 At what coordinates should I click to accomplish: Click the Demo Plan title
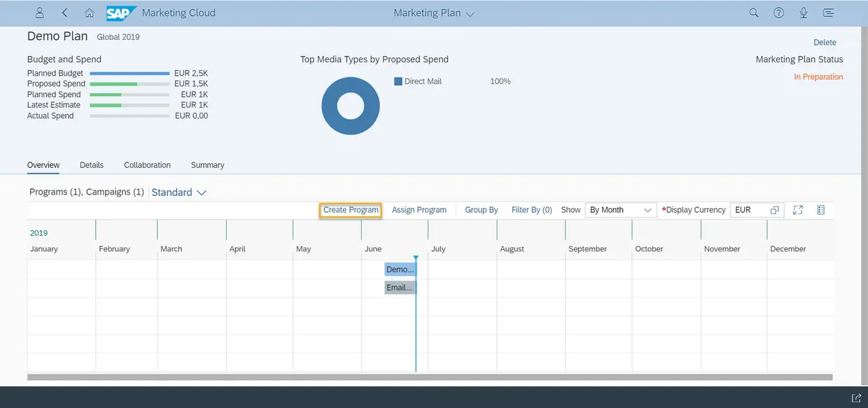click(x=57, y=36)
